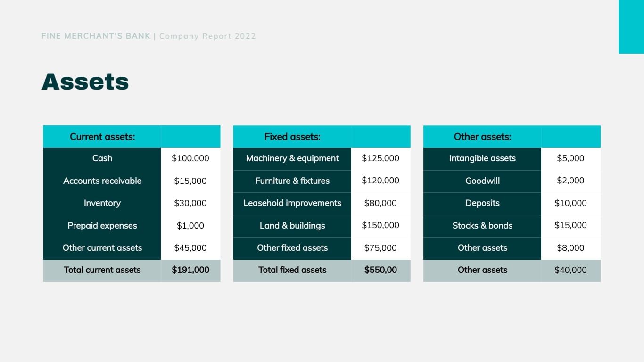Select the Prepaid expenses row
644x362 pixels.
[102, 226]
